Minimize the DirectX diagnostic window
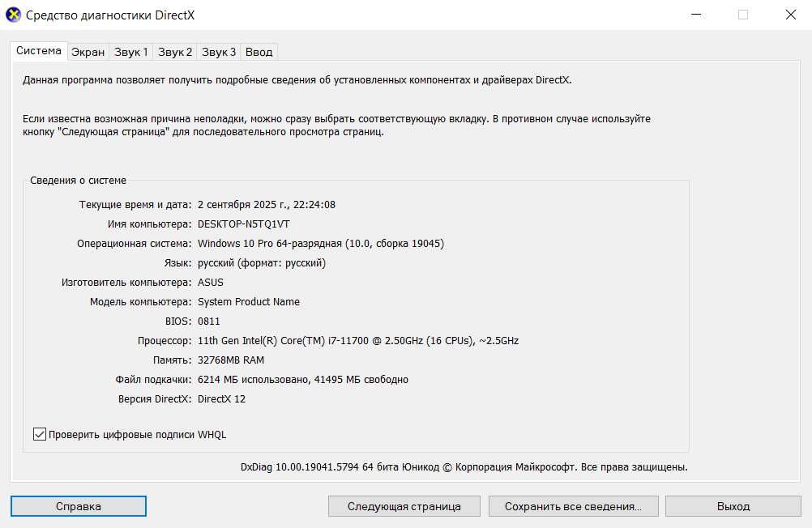The height and width of the screenshot is (528, 812). point(696,15)
